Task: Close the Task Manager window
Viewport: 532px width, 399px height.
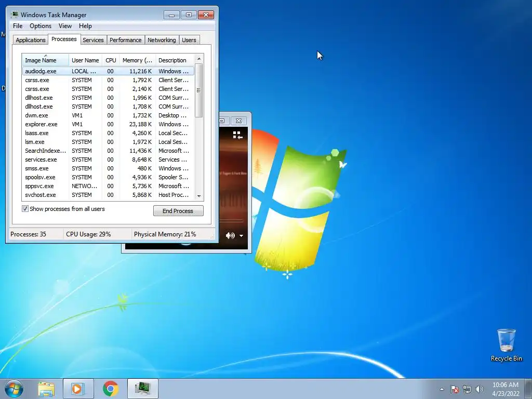Action: 206,15
